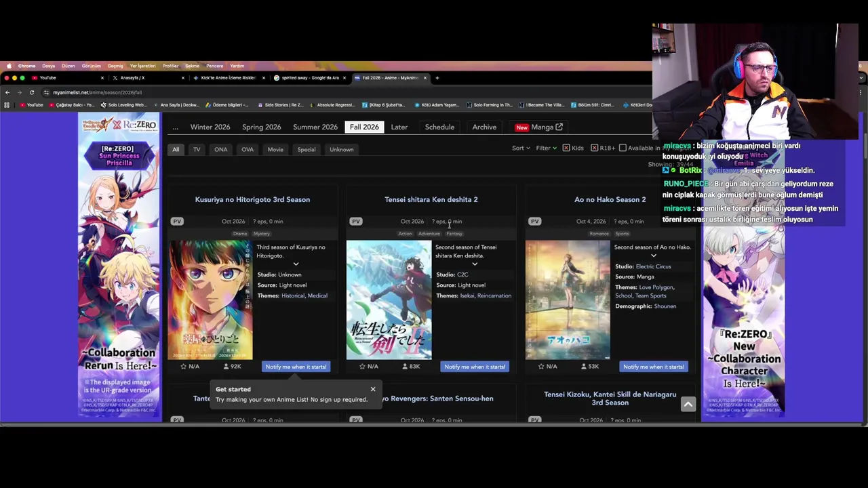
Task: Switch to Winter 2026 season
Action: click(x=210, y=127)
